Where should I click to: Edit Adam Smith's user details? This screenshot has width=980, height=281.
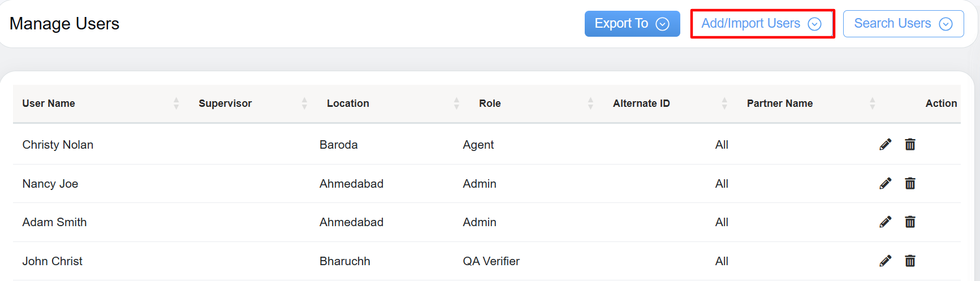[885, 222]
